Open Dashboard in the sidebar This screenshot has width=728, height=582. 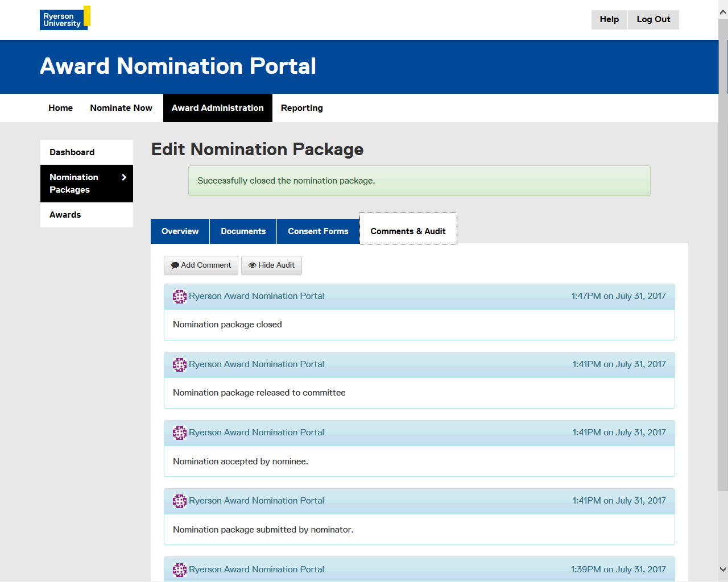click(x=72, y=152)
